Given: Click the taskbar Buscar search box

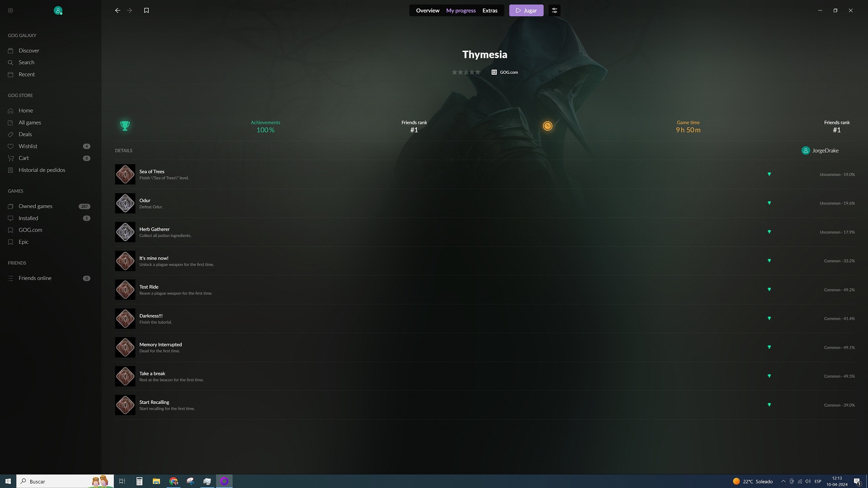Looking at the screenshot, I should click(x=65, y=481).
